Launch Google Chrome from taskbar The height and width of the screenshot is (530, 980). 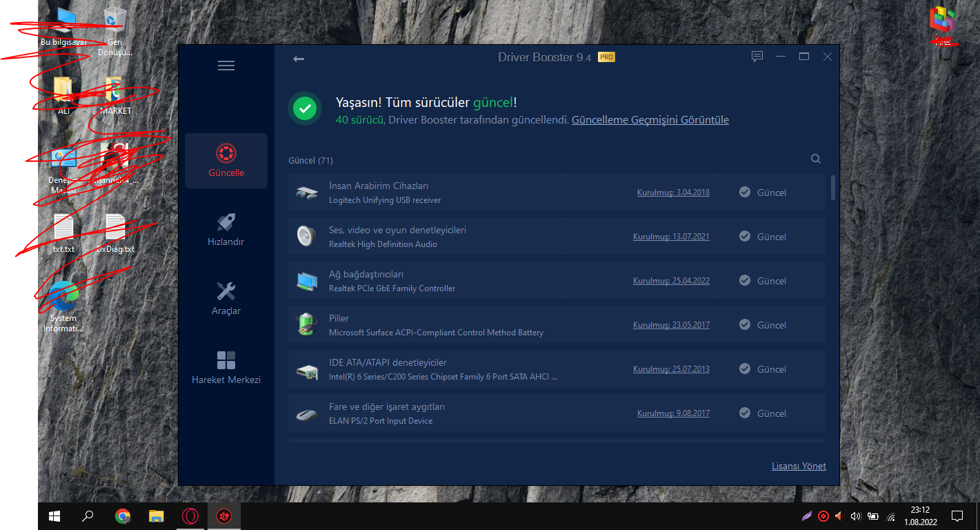coord(123,516)
